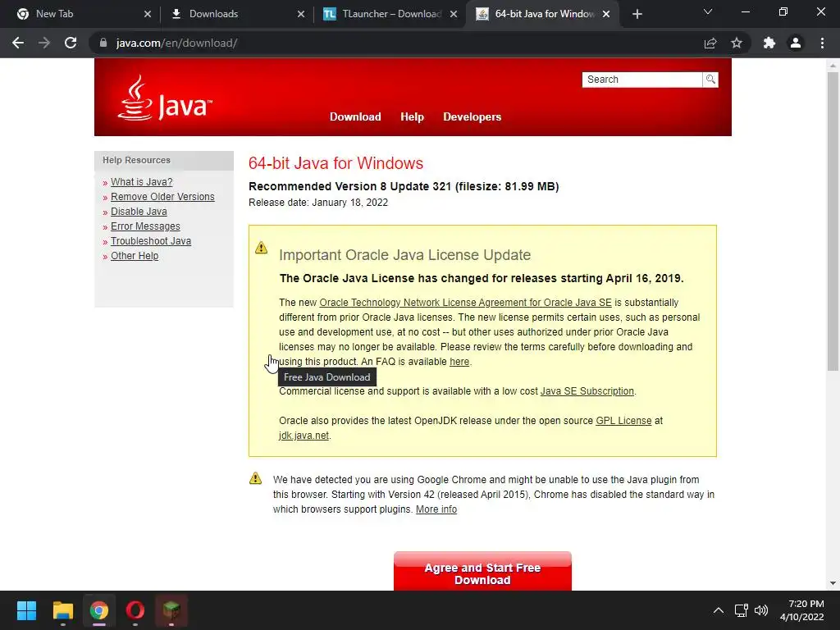
Task: Click the More info link about Chrome
Action: pyautogui.click(x=436, y=509)
